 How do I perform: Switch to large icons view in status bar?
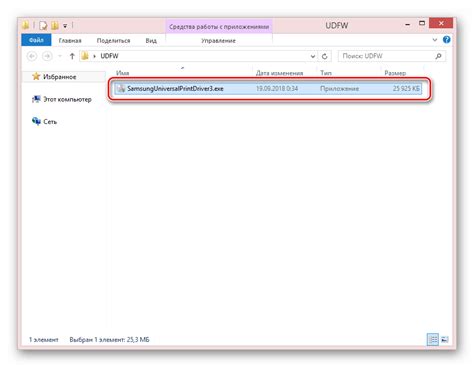445,340
